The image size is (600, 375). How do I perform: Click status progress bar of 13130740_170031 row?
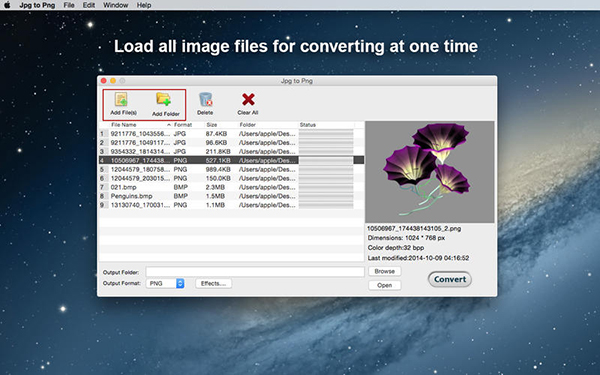tap(326, 205)
